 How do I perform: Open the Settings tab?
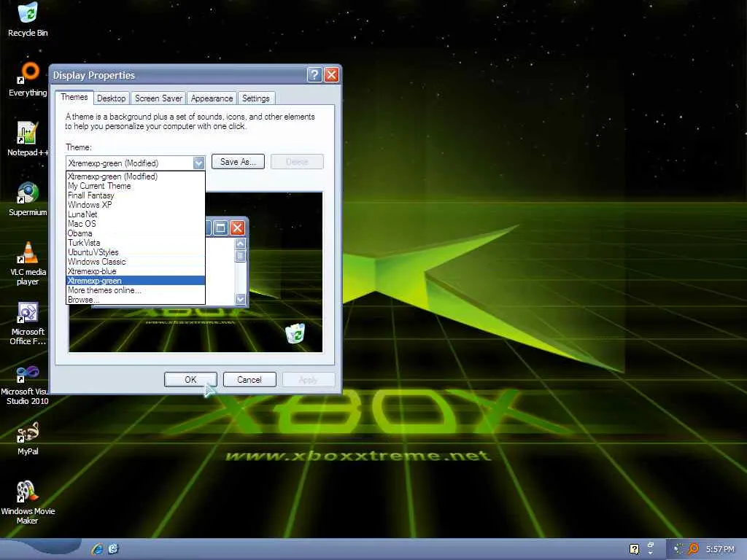[x=256, y=98]
